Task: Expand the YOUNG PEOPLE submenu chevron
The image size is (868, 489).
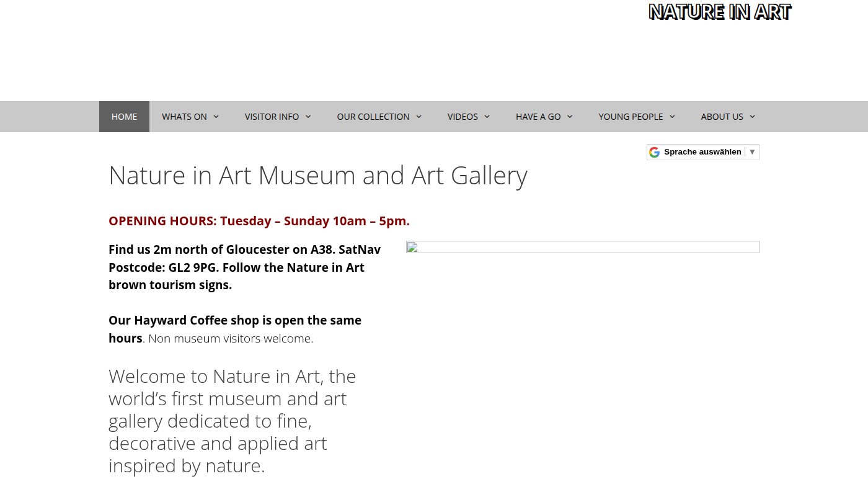Action: (x=672, y=117)
